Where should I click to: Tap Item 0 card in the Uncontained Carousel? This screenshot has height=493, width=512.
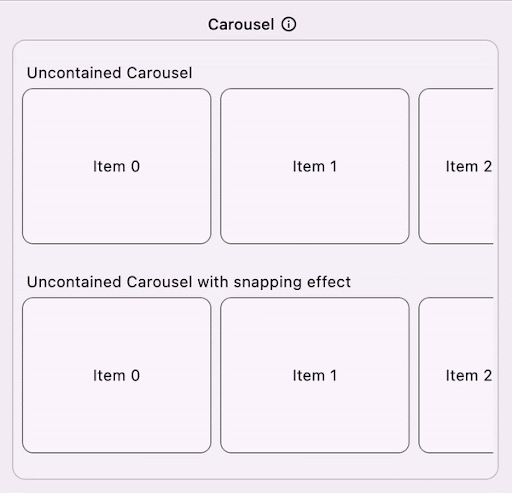pos(117,166)
